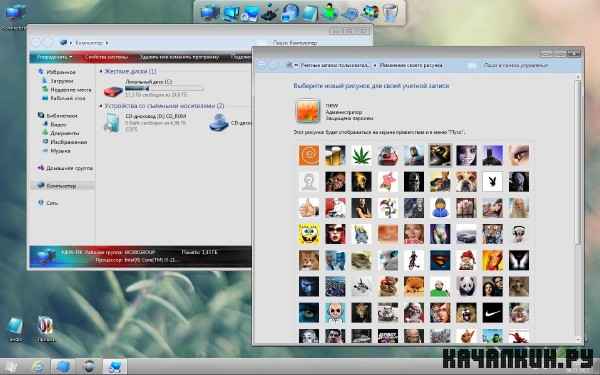Click the C: drive capacity bar

(x=164, y=89)
